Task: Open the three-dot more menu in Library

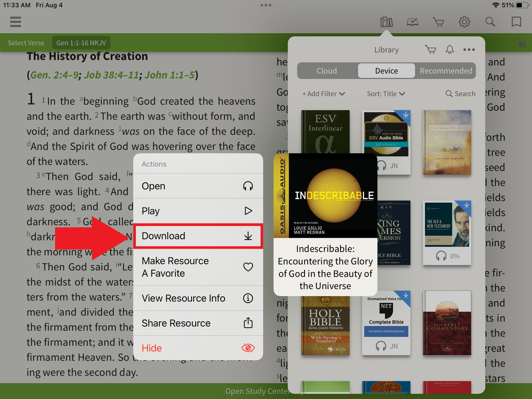Action: [x=469, y=50]
